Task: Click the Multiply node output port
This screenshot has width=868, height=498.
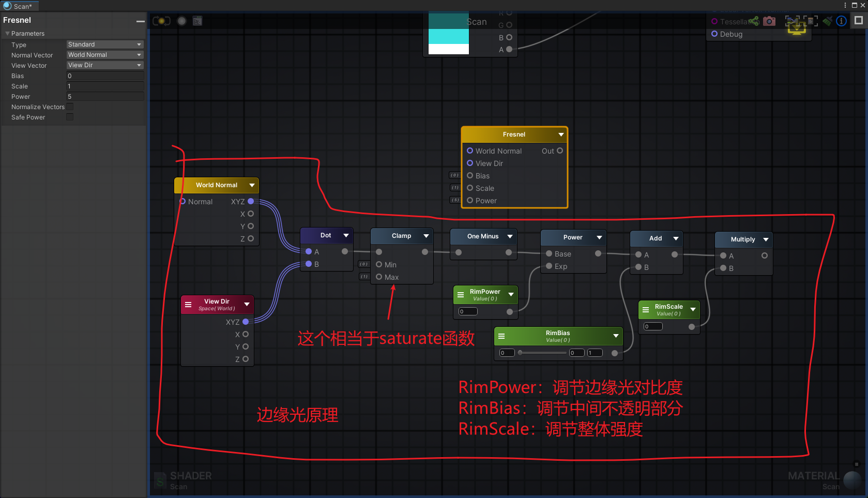Action: tap(764, 255)
